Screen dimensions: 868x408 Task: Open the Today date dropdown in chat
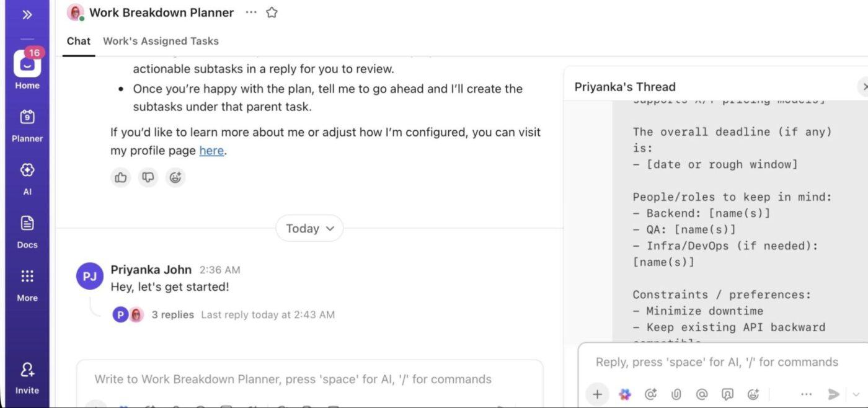[309, 228]
